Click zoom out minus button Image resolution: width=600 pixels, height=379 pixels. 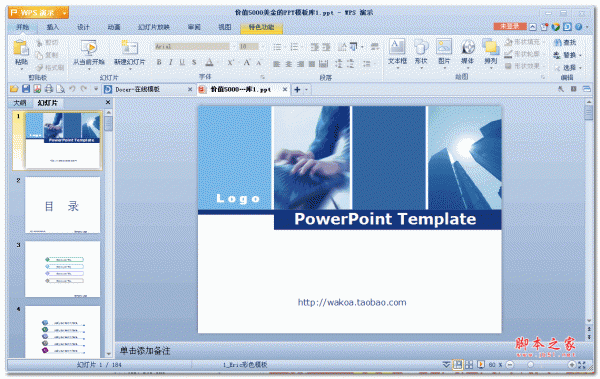point(509,365)
